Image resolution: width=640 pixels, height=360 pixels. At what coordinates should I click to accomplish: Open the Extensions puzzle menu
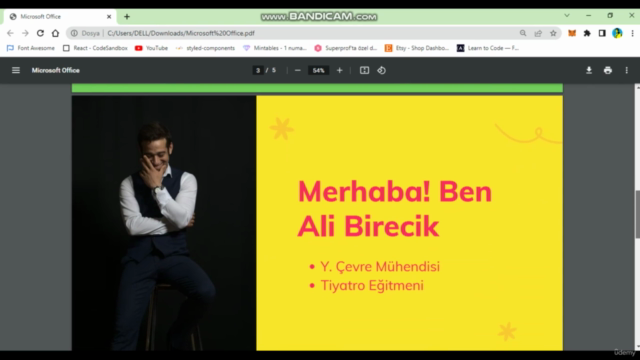click(587, 33)
